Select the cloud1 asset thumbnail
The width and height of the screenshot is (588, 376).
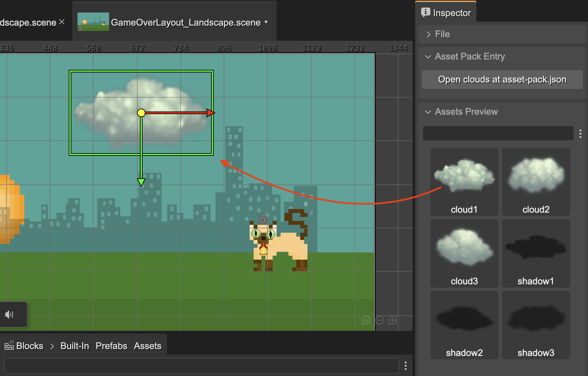(x=464, y=182)
